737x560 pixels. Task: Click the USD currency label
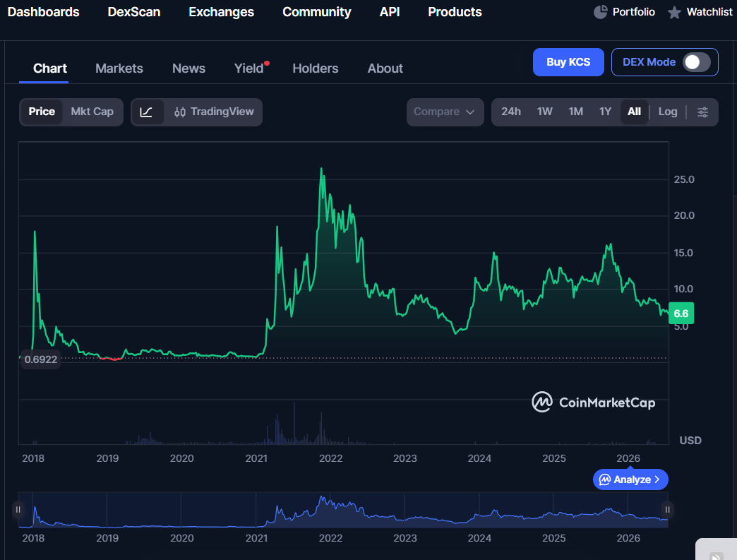690,441
